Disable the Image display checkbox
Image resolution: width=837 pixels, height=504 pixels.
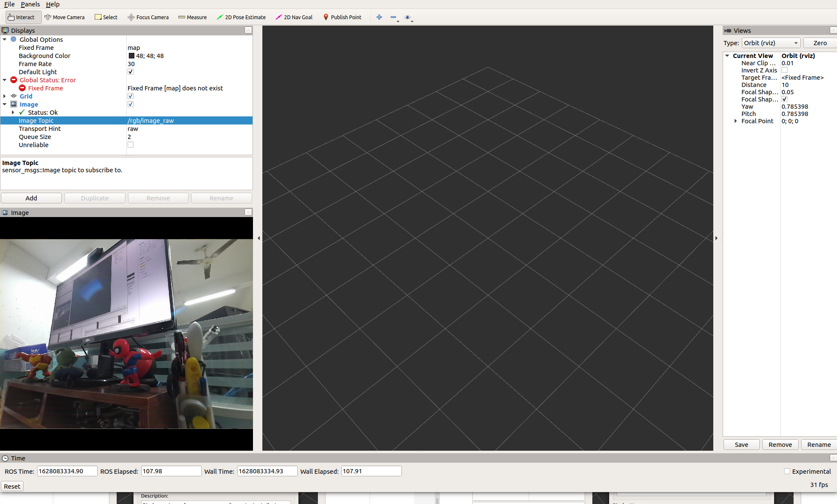click(x=131, y=104)
